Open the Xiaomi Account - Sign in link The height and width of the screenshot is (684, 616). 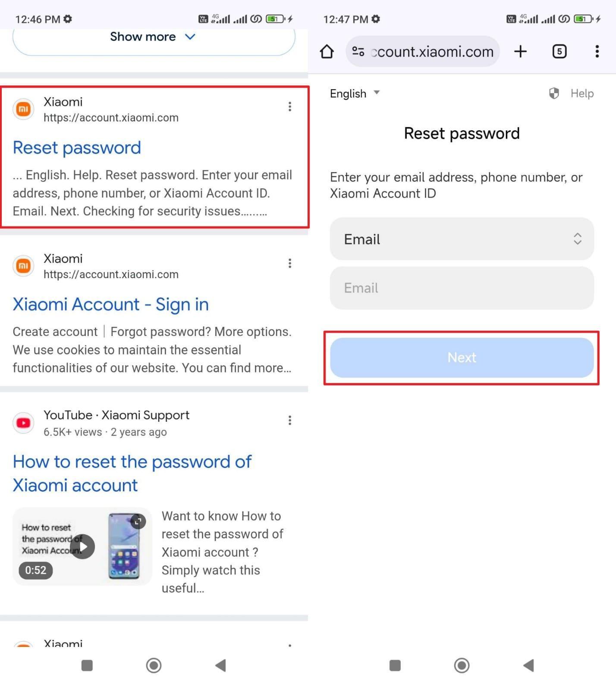click(x=110, y=304)
